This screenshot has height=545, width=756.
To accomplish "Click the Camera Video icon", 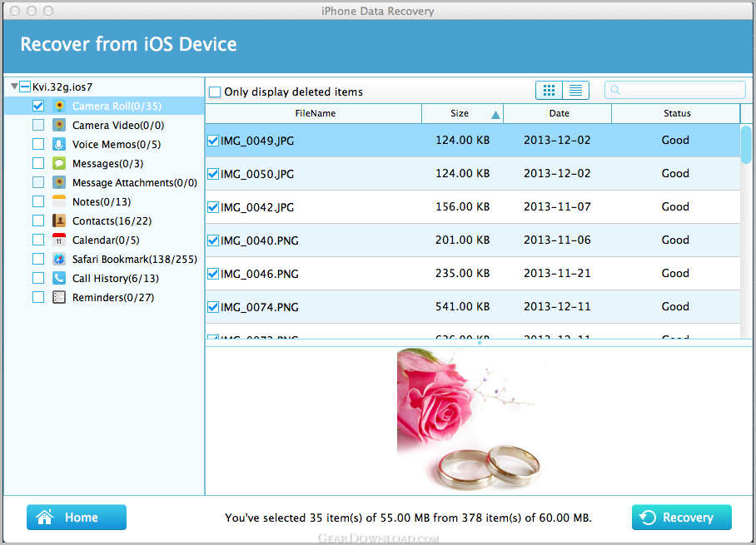I will click(59, 126).
